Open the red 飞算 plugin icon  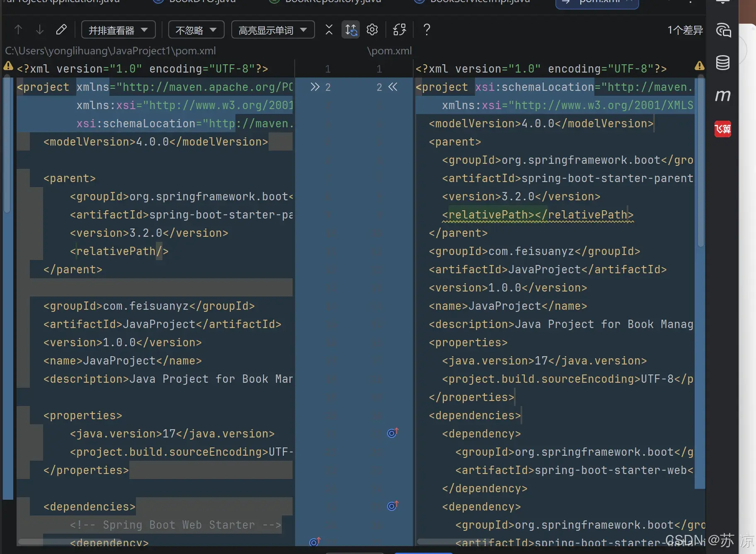click(723, 129)
